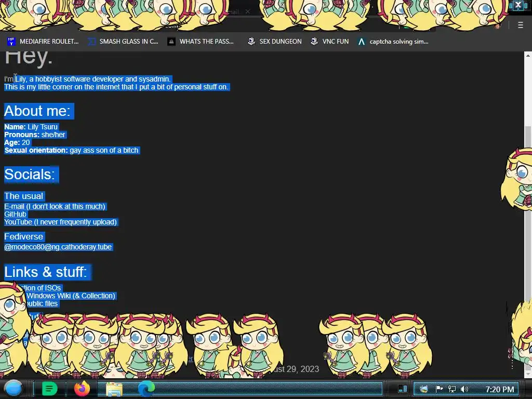Open the browser hamburger menu

(x=521, y=25)
